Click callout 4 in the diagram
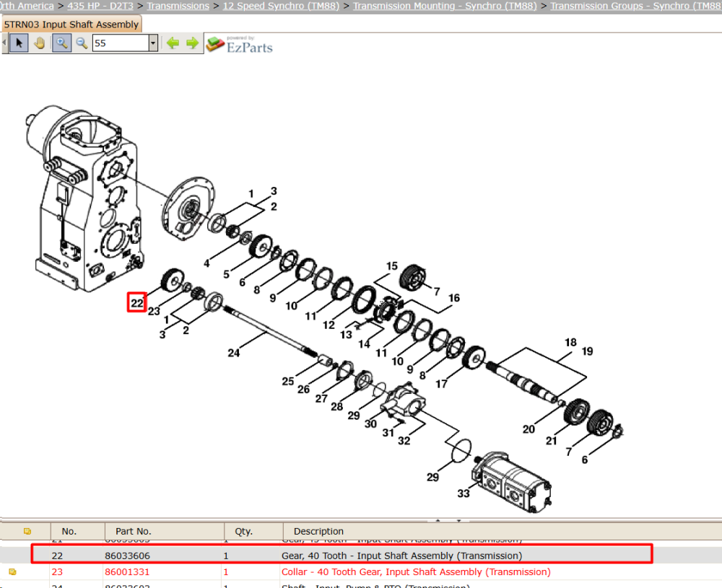 point(206,263)
